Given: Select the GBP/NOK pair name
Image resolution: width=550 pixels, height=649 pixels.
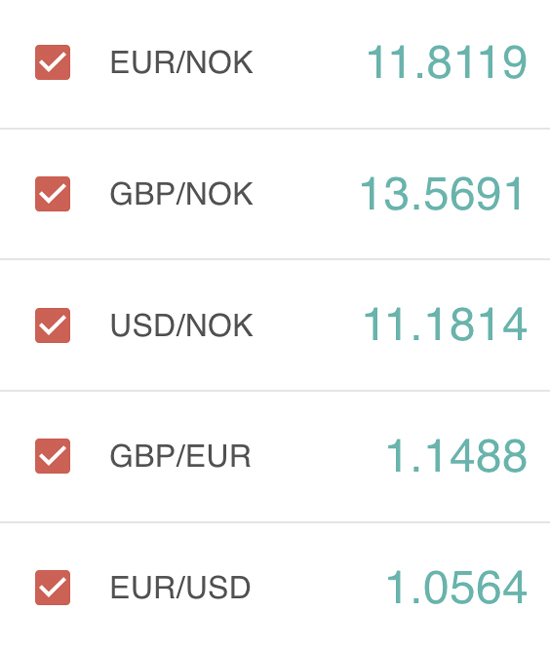Looking at the screenshot, I should pos(181,194).
